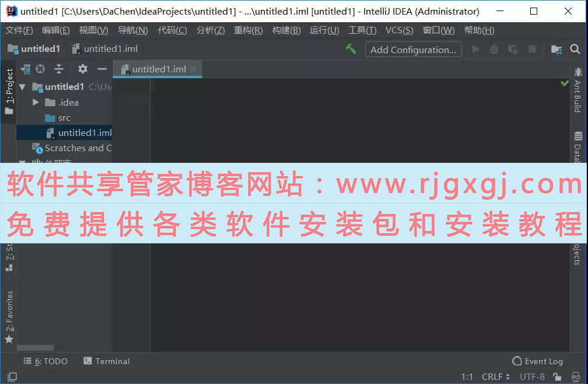The height and width of the screenshot is (384, 588).
Task: Open the 重构(R) menu
Action: pos(248,30)
